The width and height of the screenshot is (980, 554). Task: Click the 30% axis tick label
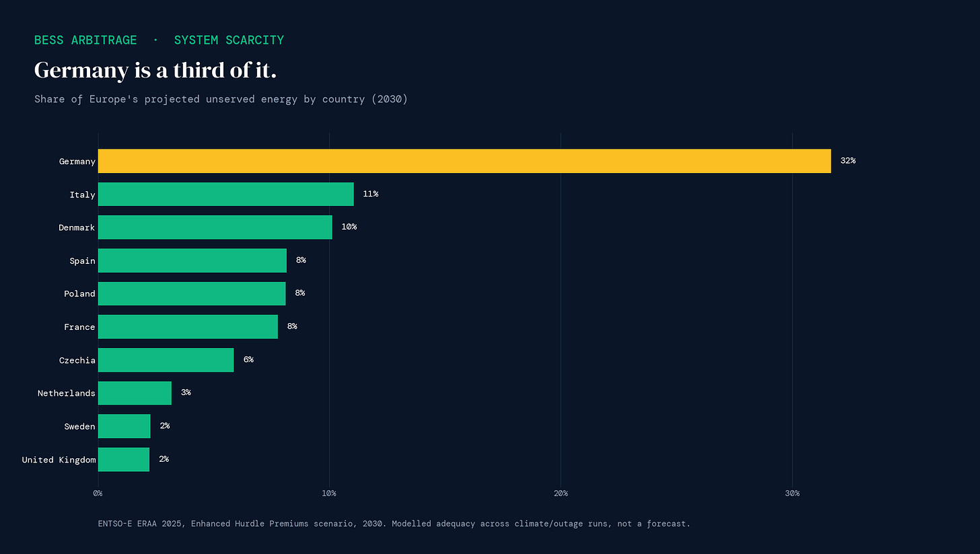tap(792, 493)
